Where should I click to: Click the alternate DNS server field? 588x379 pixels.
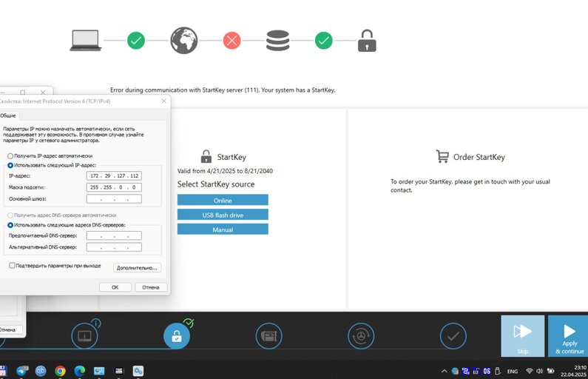(x=114, y=247)
